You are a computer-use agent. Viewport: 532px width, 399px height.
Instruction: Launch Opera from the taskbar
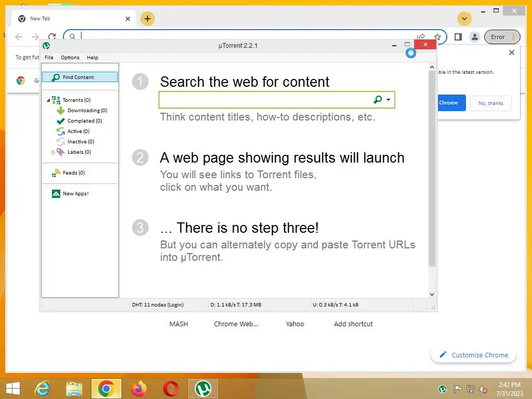(170, 389)
